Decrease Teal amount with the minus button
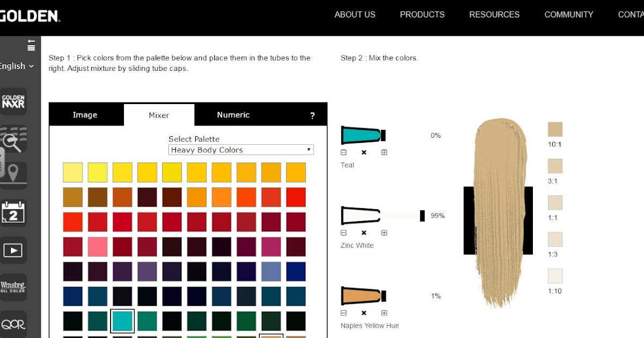 (x=343, y=152)
